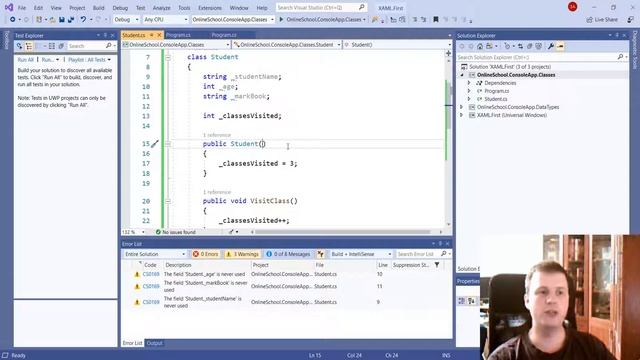This screenshot has width=640, height=360.
Task: Open Live Share
Action: coord(602,20)
